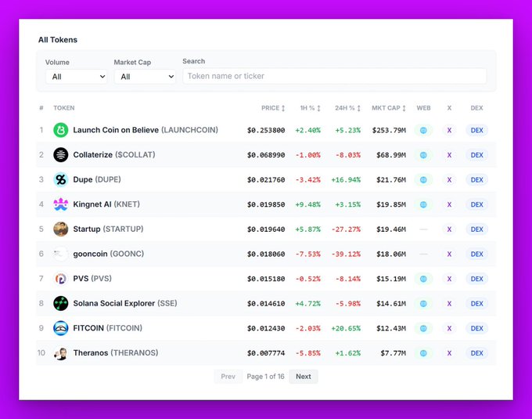Image resolution: width=532 pixels, height=419 pixels.
Task: Click the X icon in gooncoin row
Action: point(449,255)
